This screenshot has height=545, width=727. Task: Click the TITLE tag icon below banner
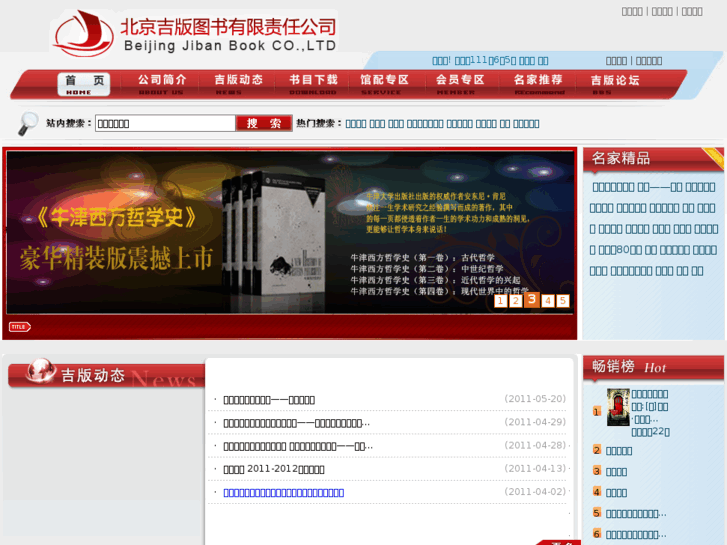tap(19, 327)
